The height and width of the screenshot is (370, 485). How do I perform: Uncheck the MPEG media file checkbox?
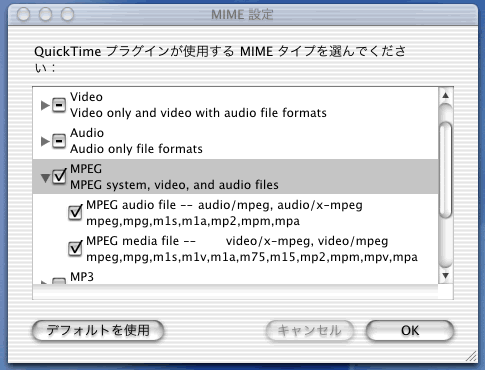pyautogui.click(x=75, y=248)
